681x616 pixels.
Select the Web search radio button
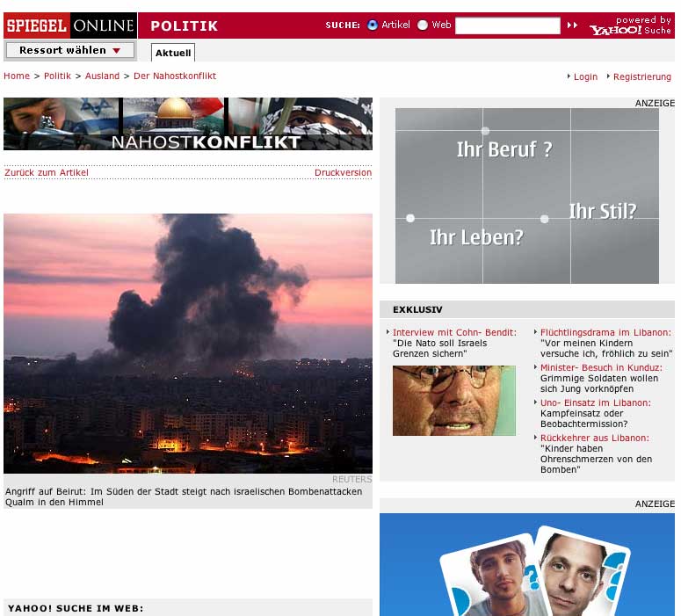click(x=423, y=25)
